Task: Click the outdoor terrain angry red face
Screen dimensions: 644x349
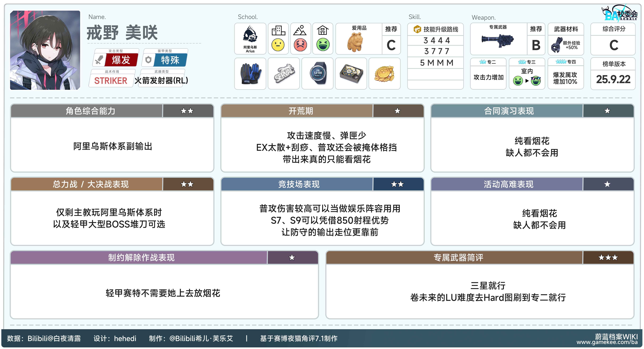Action: click(x=300, y=45)
